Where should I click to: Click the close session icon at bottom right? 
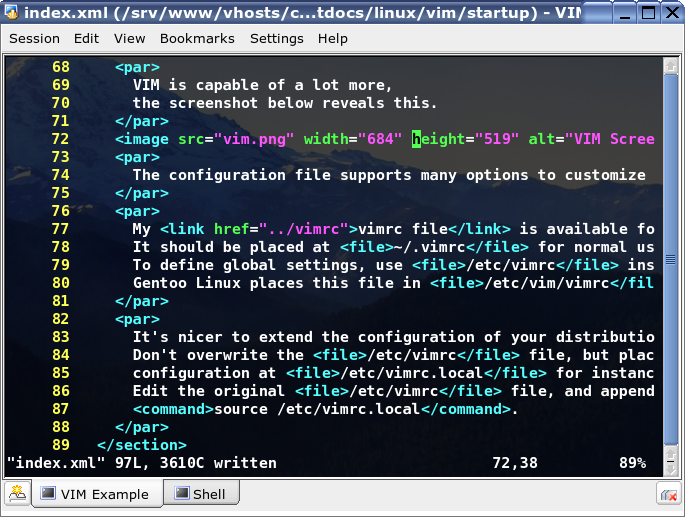pos(668,494)
